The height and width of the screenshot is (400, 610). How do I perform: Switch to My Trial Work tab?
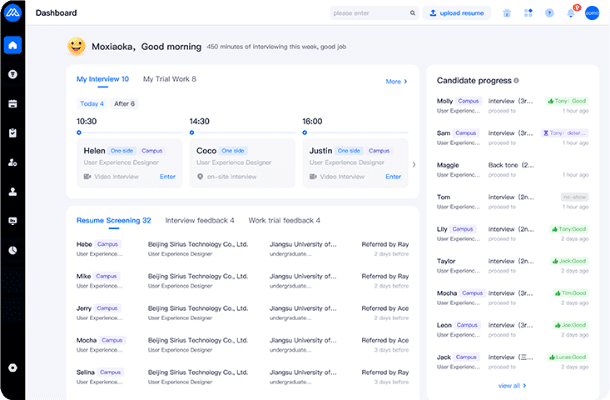[169, 79]
